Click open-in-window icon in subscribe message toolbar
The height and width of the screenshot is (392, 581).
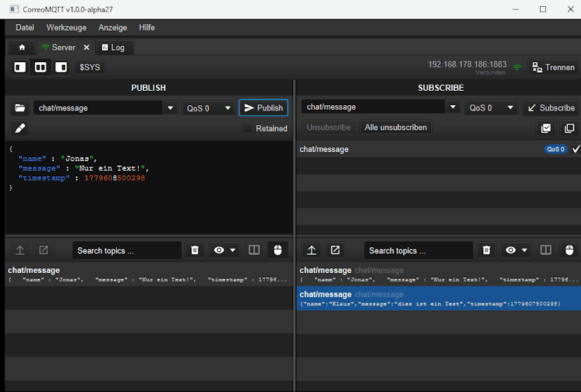(336, 250)
